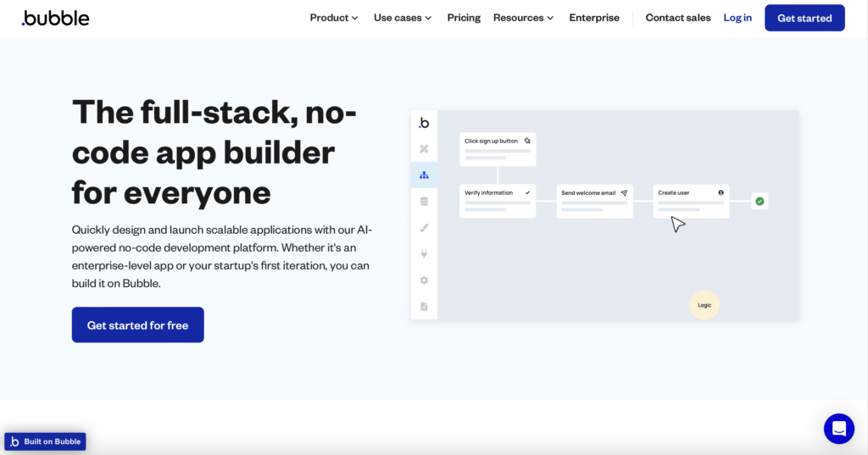Click the cursor-click icon on sign up card
868x455 pixels.
pyautogui.click(x=527, y=141)
